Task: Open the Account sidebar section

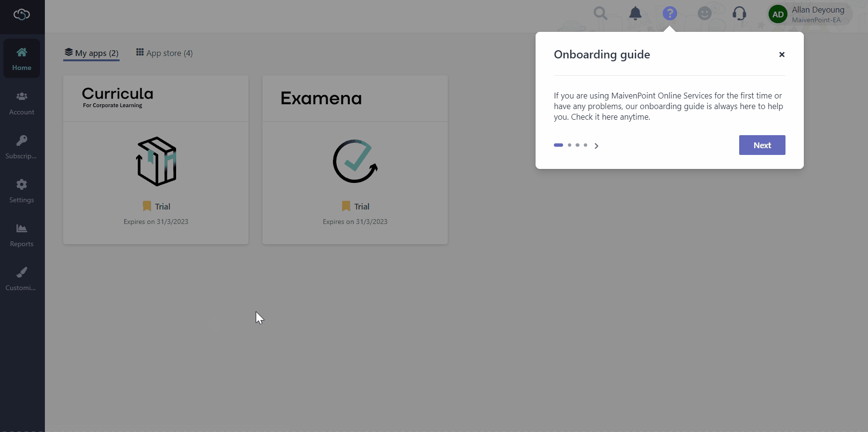Action: (x=22, y=103)
